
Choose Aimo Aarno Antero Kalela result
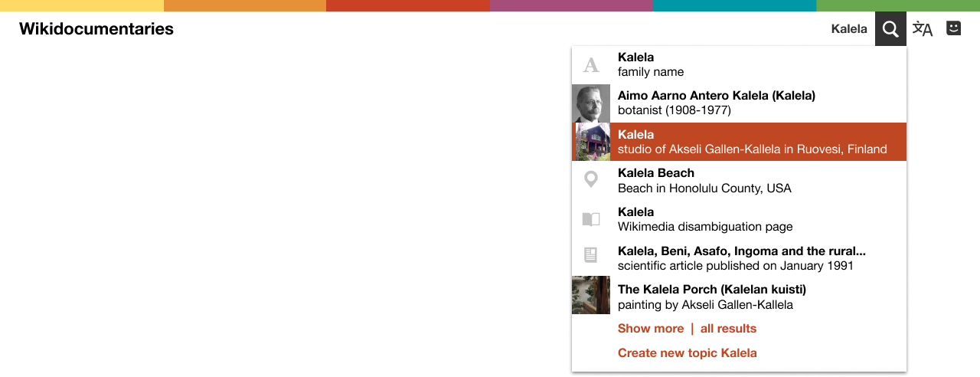click(x=739, y=103)
